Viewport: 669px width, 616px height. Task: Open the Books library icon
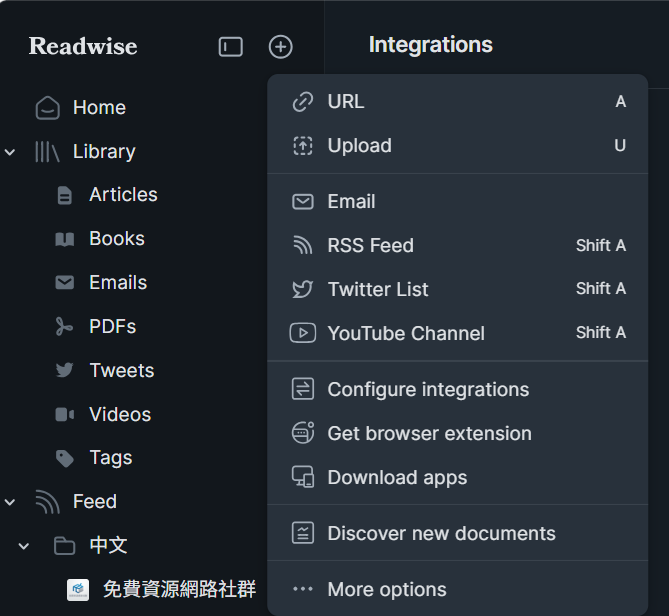click(x=65, y=239)
